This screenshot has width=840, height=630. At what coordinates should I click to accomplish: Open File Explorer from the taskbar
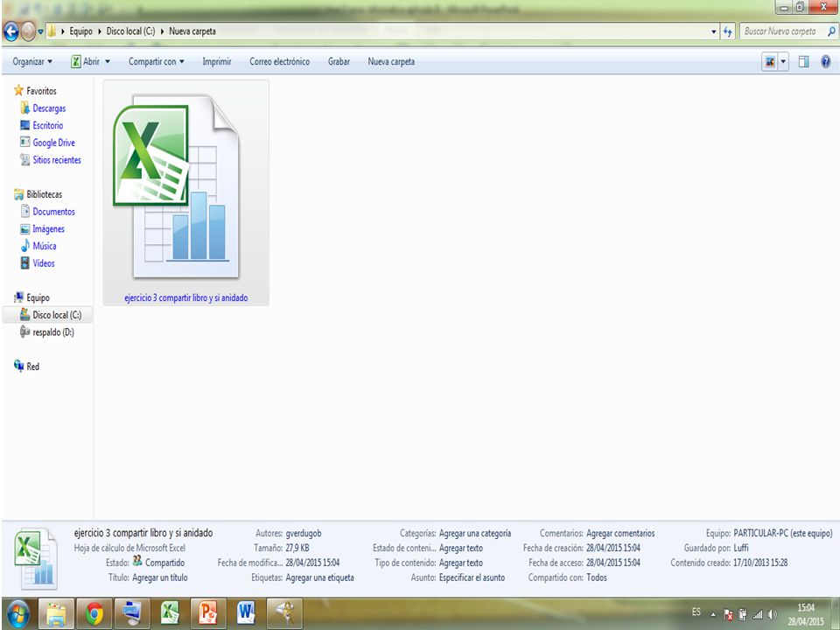pos(56,613)
